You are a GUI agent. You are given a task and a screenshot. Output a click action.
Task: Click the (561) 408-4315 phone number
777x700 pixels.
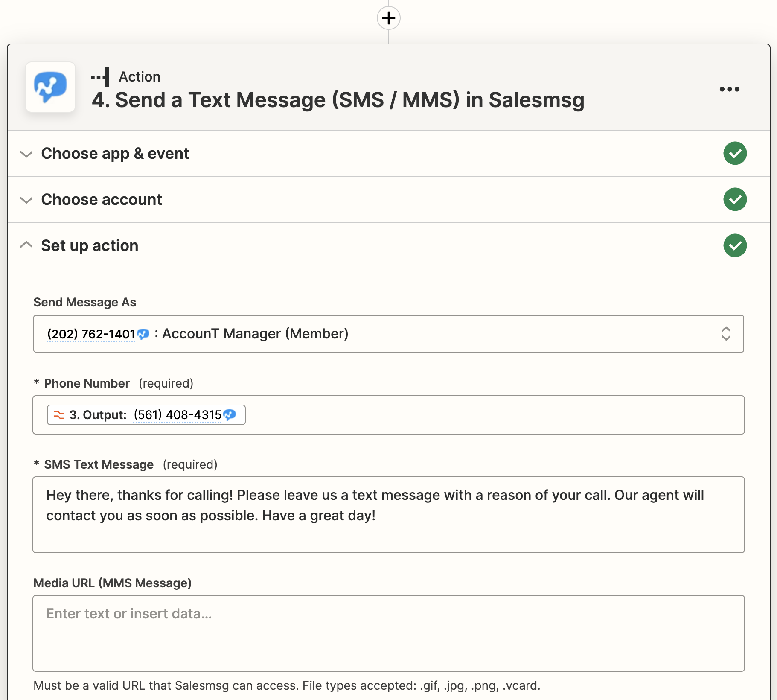click(178, 415)
